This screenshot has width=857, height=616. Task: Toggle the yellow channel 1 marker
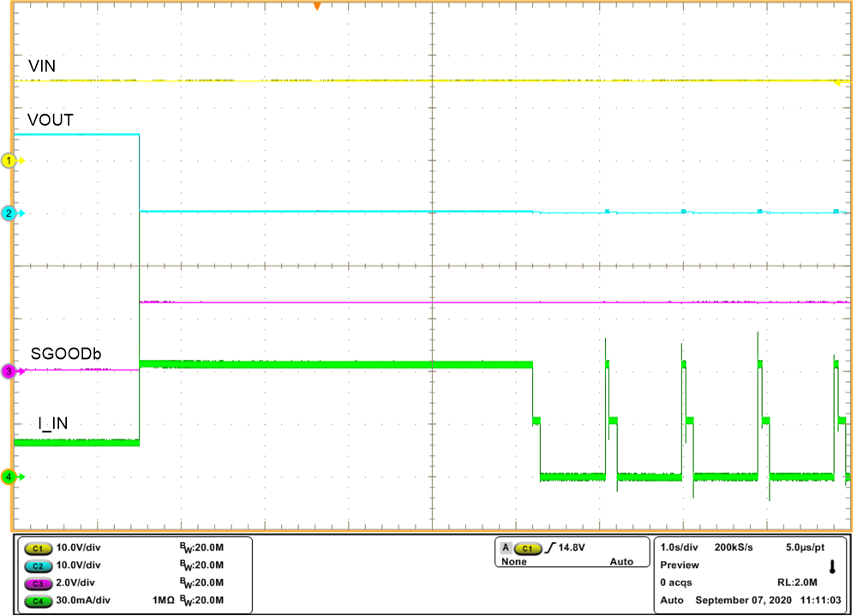click(x=8, y=159)
